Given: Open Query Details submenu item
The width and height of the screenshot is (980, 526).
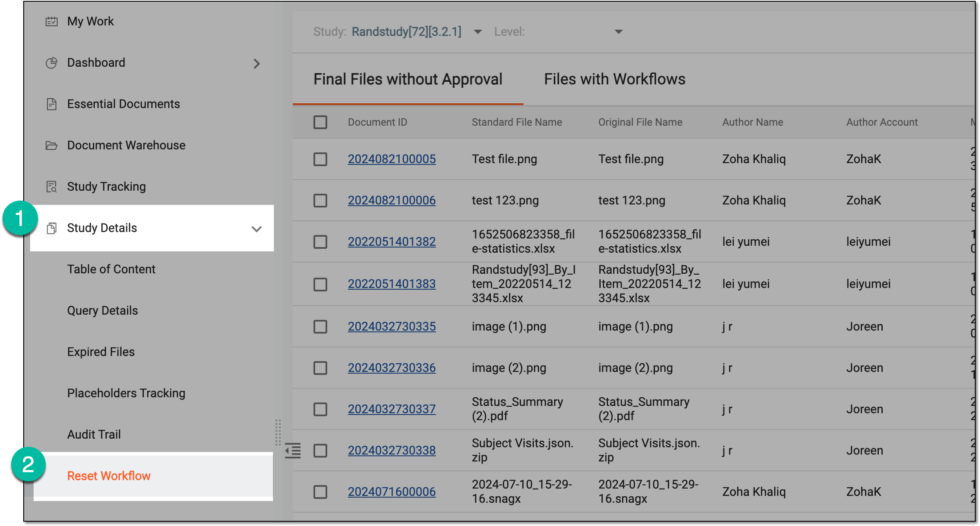Looking at the screenshot, I should point(102,311).
